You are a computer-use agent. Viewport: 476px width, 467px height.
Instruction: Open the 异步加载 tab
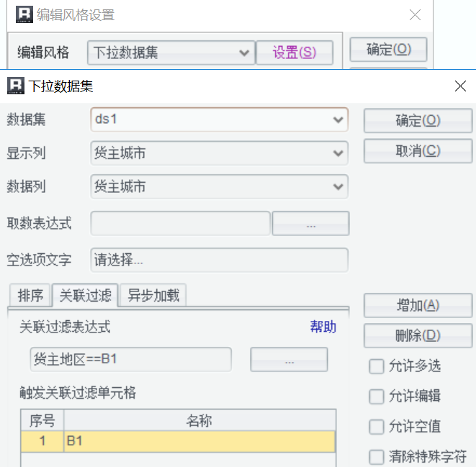pos(153,295)
